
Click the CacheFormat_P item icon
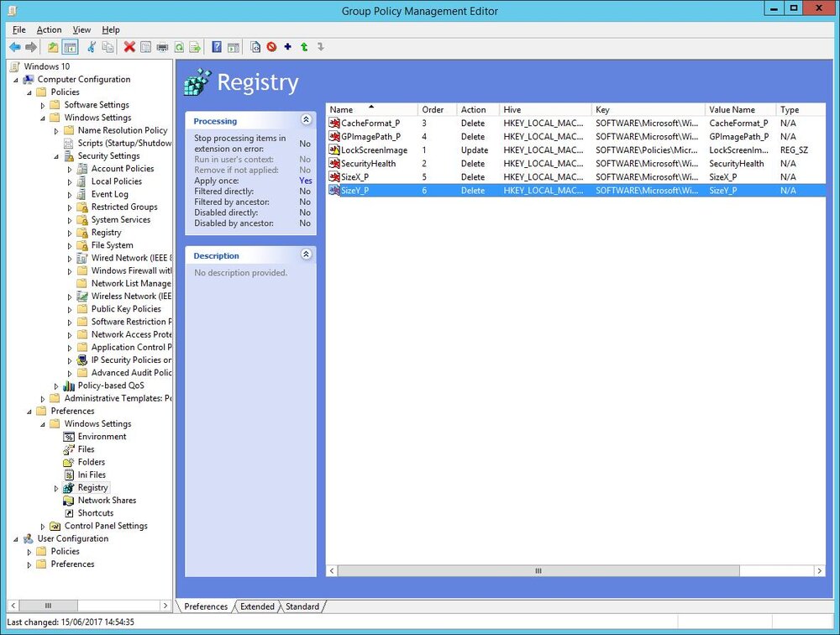coord(334,123)
